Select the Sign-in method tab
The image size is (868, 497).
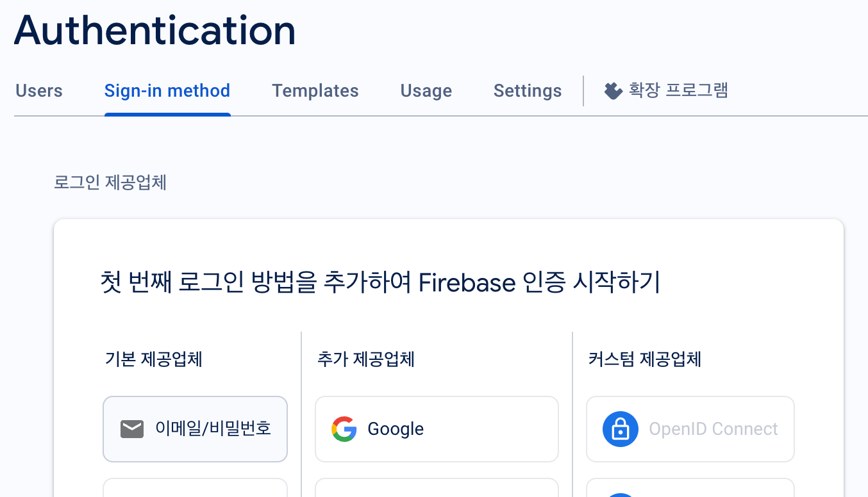pos(167,91)
